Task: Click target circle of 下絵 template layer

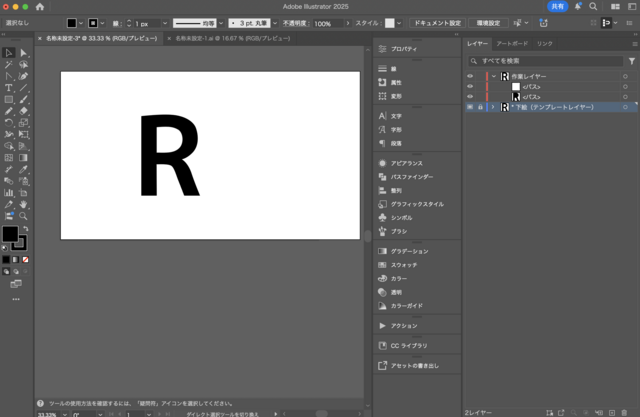Action: 625,107
